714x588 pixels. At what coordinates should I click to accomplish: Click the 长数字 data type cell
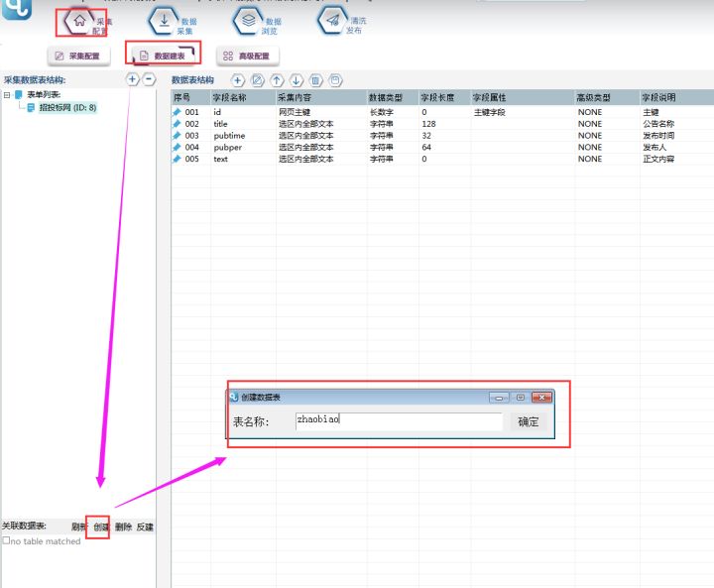coord(382,112)
